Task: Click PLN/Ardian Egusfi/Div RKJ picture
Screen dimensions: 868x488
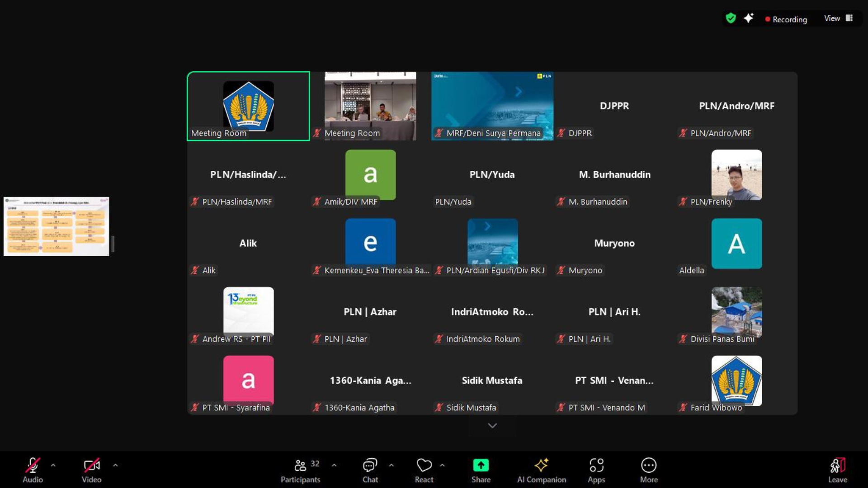Action: click(492, 243)
